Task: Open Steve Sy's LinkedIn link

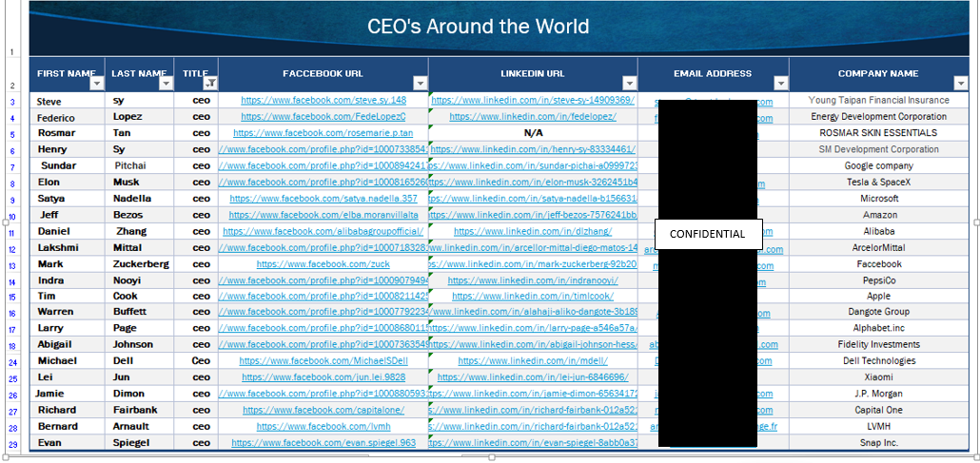Action: [x=533, y=100]
